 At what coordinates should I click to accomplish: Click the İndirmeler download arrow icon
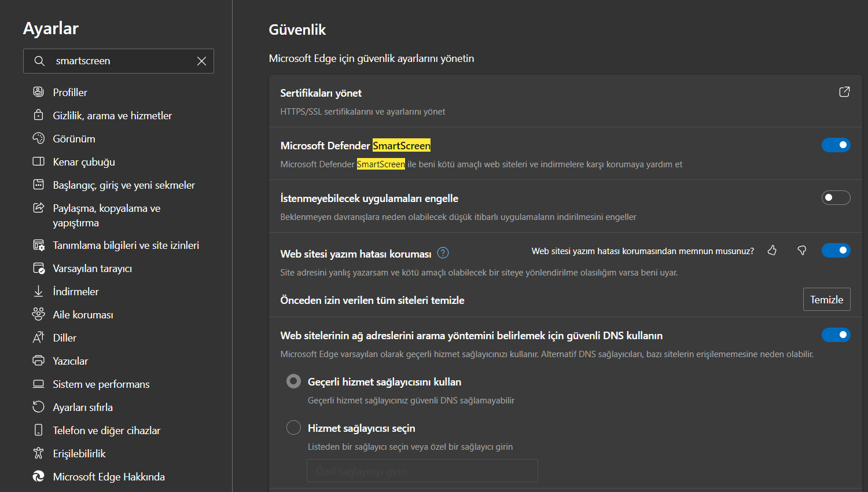click(x=39, y=291)
